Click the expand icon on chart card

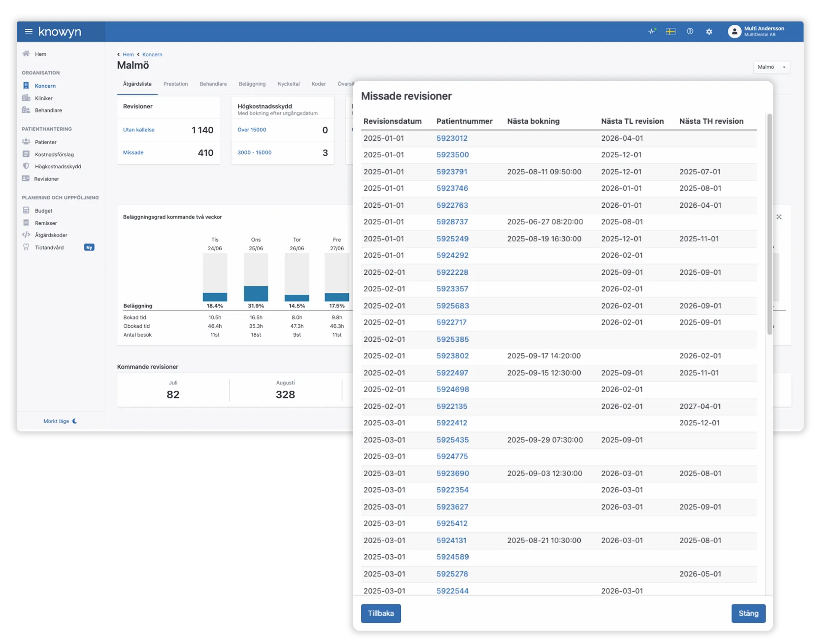click(x=779, y=217)
